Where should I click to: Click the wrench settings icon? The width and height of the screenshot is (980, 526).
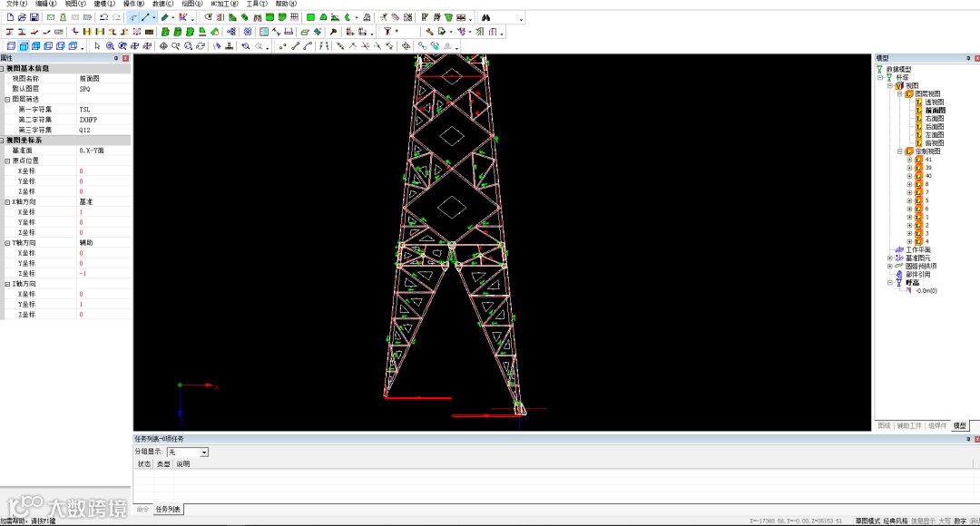(x=428, y=31)
